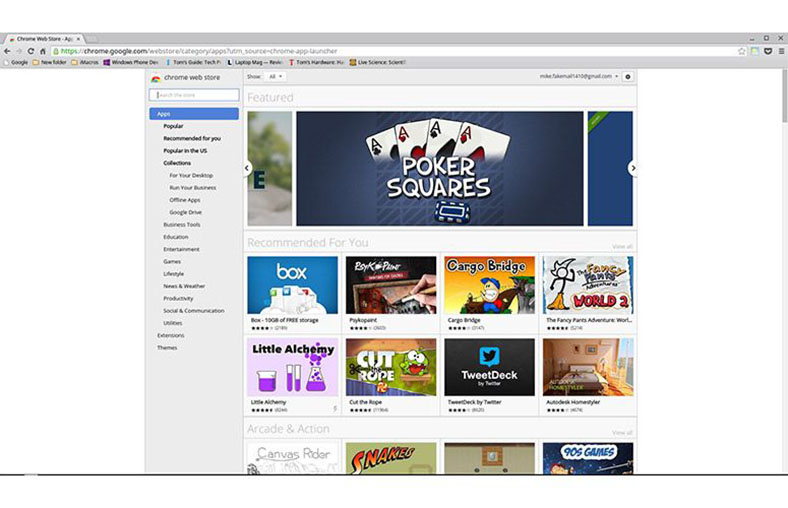View all Recommended For You apps
The width and height of the screenshot is (788, 508).
(622, 246)
